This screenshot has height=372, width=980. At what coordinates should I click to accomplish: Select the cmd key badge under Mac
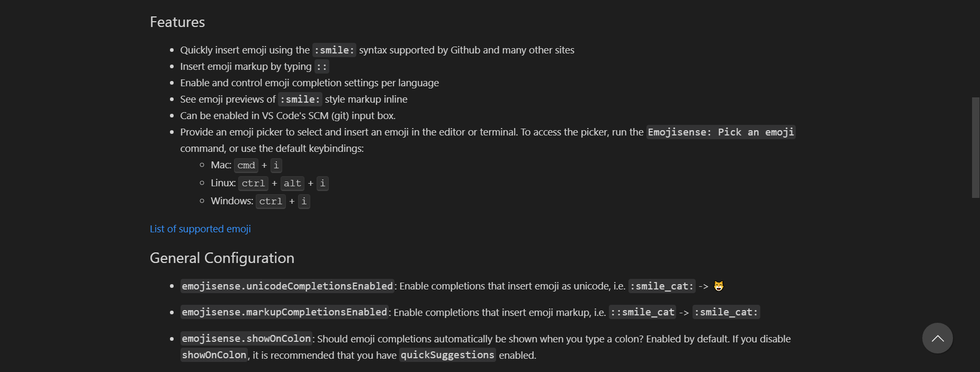[x=246, y=165]
